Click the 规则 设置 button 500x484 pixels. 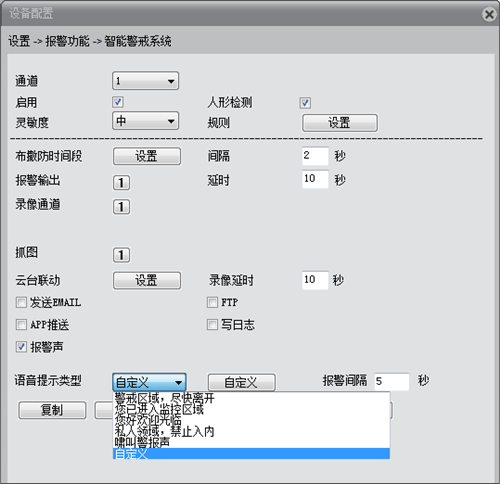(x=340, y=123)
